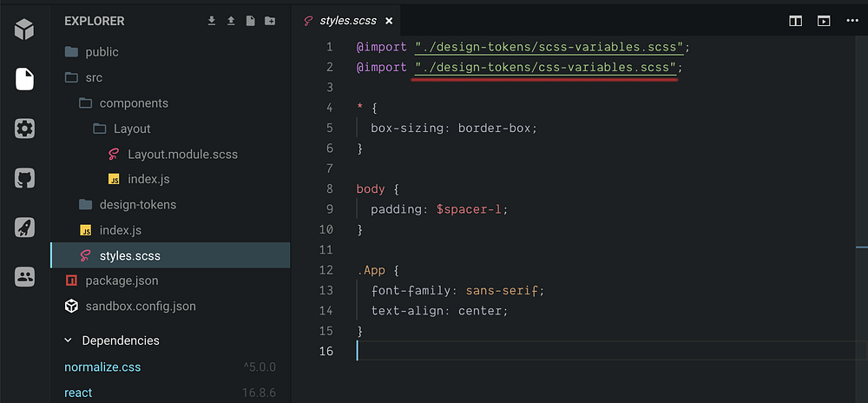Create a new folder icon in Explorer
Image resolution: width=868 pixels, height=403 pixels.
click(x=270, y=21)
